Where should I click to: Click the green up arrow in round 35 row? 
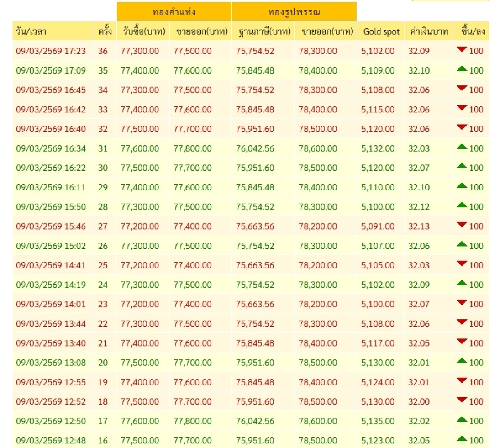click(461, 69)
